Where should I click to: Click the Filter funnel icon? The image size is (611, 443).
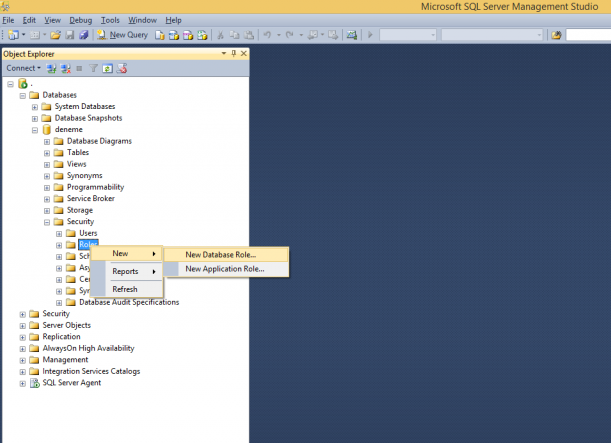pyautogui.click(x=93, y=69)
